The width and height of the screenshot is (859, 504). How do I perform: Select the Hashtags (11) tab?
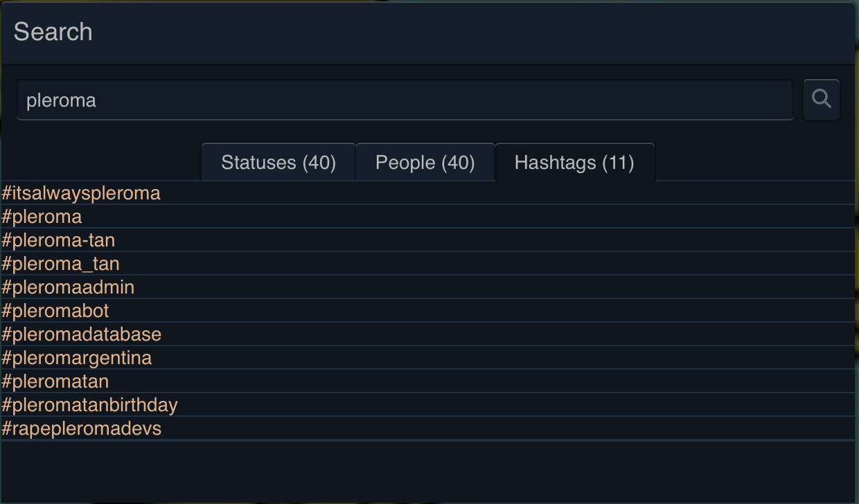[574, 163]
